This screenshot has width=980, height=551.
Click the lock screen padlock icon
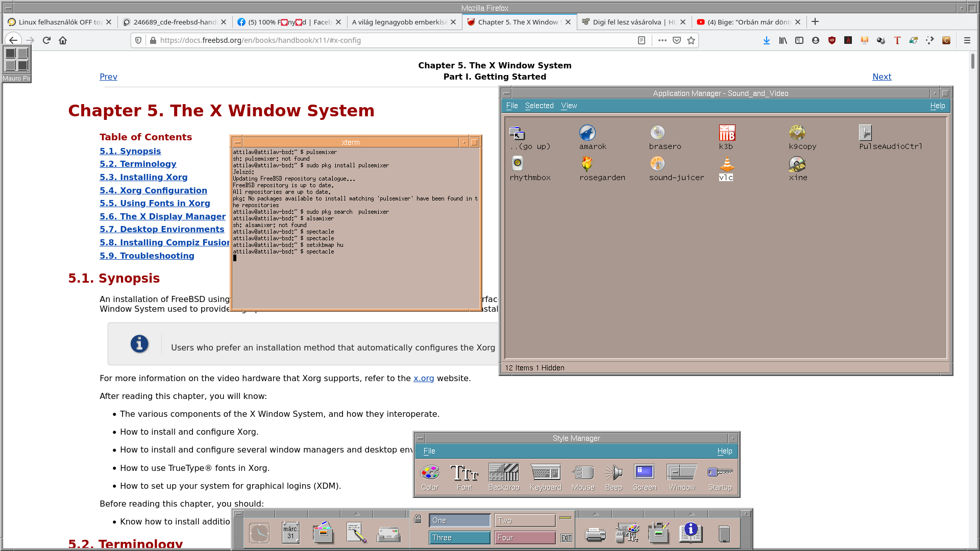418,519
